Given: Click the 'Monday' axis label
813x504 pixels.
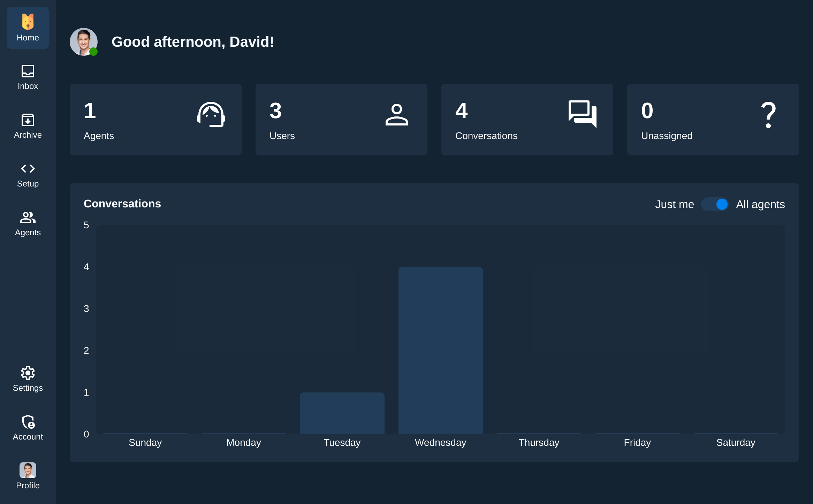Looking at the screenshot, I should tap(244, 443).
